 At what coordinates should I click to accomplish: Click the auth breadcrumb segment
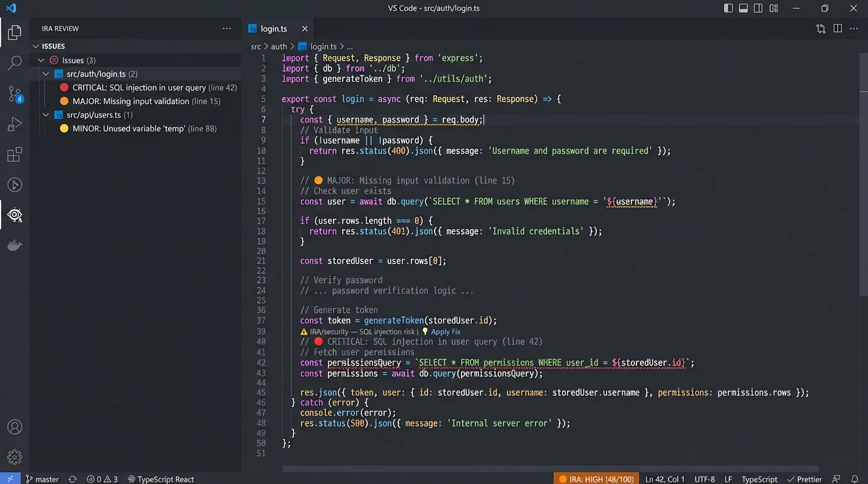tap(279, 47)
